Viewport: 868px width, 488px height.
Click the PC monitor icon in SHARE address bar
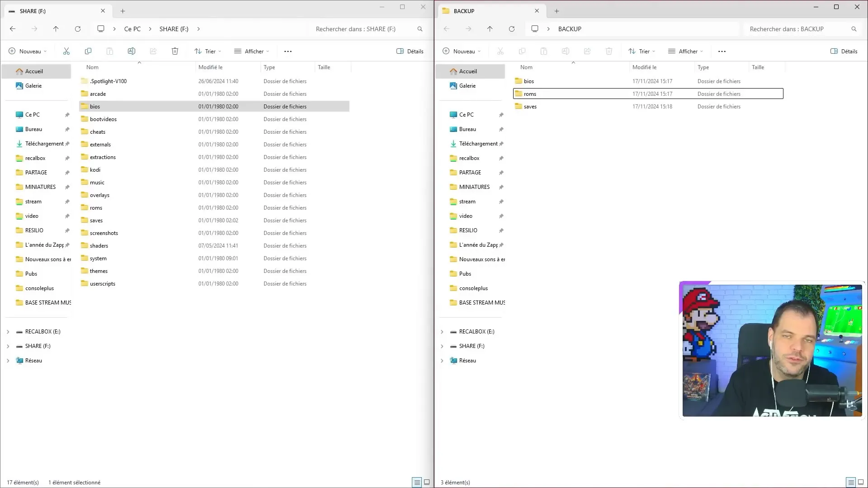coord(101,29)
